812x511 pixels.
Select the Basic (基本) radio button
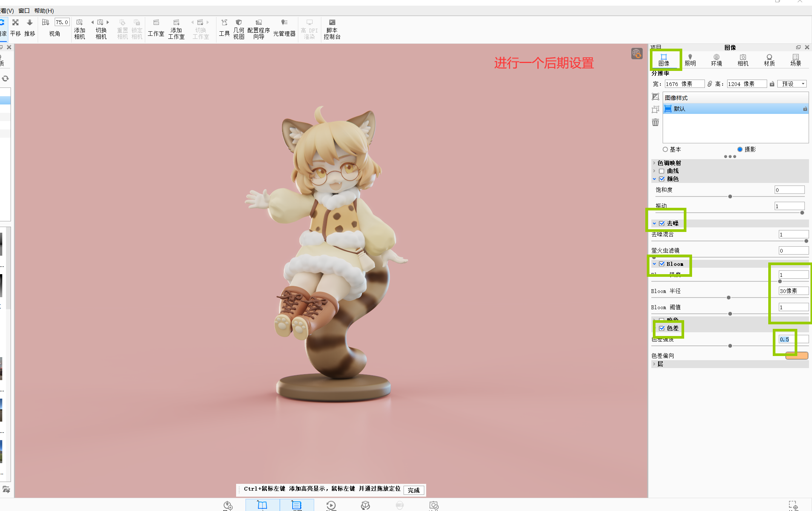tap(665, 149)
